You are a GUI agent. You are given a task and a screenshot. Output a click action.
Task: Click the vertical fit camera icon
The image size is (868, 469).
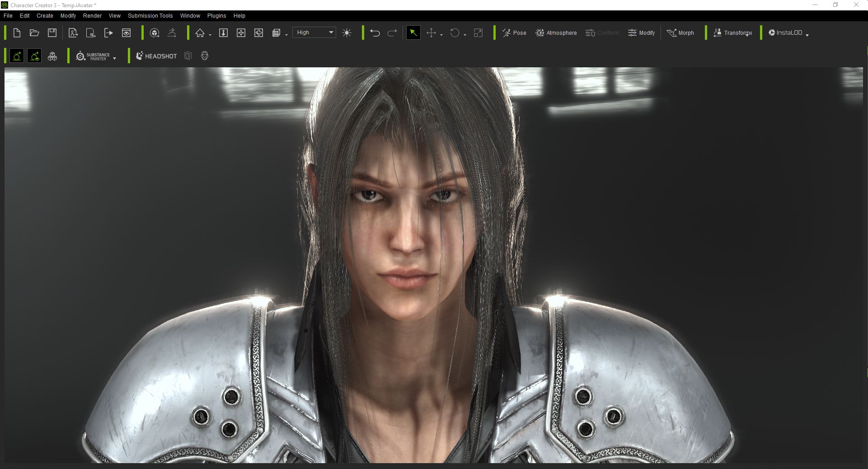tap(223, 33)
